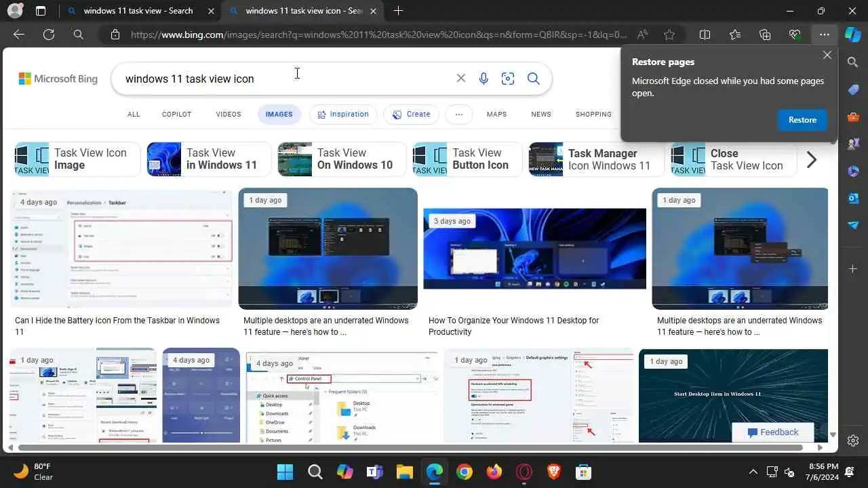
Task: Open the jellyfish desktops thumbnail
Action: (x=534, y=249)
